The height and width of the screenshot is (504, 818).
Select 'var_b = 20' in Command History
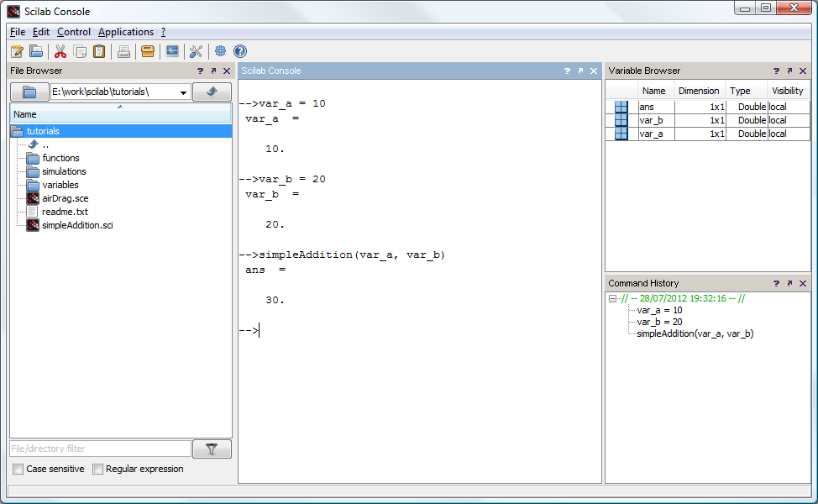tap(659, 322)
